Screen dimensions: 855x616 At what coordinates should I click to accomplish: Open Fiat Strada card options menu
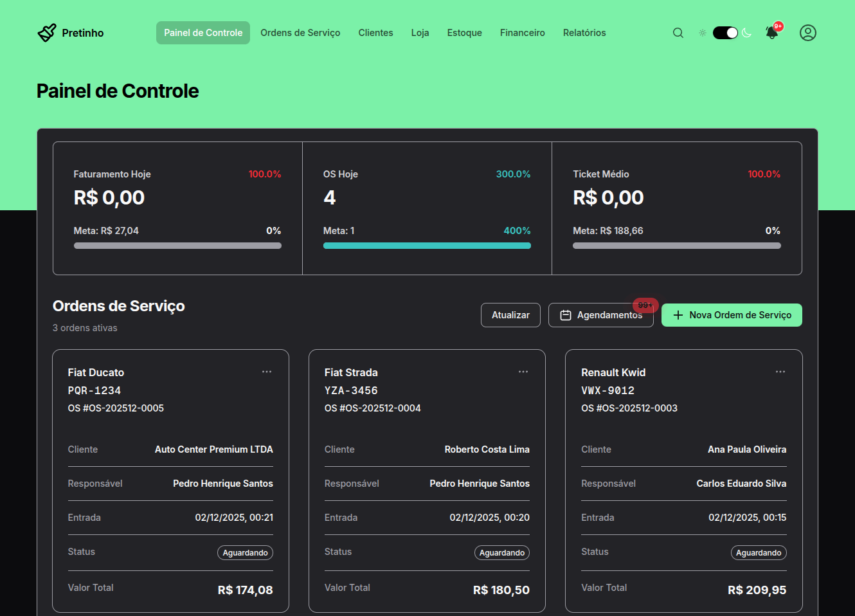(523, 372)
